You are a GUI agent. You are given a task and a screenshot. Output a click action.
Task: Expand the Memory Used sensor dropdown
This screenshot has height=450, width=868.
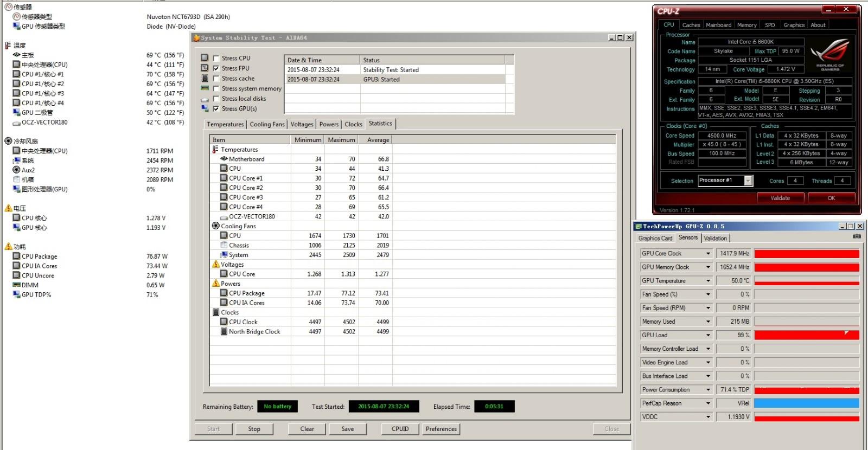(x=708, y=322)
